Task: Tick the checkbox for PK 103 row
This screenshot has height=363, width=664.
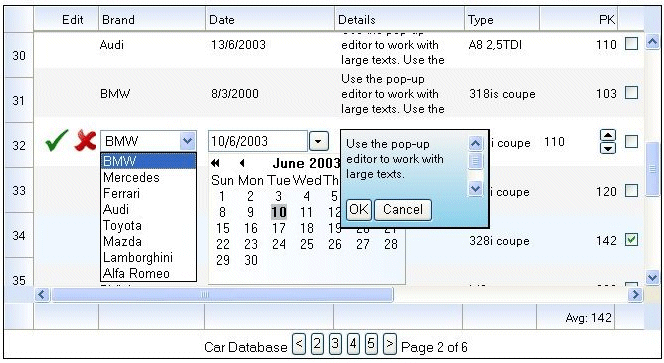Action: tap(631, 92)
